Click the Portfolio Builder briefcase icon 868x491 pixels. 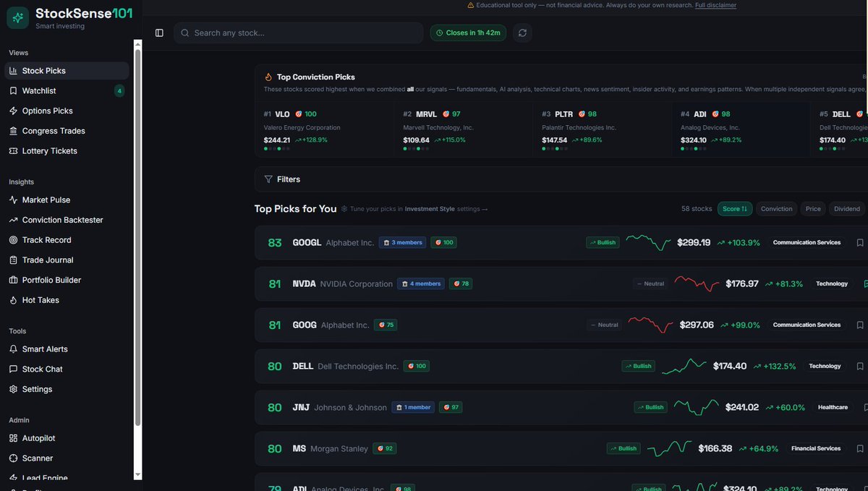[x=14, y=280]
